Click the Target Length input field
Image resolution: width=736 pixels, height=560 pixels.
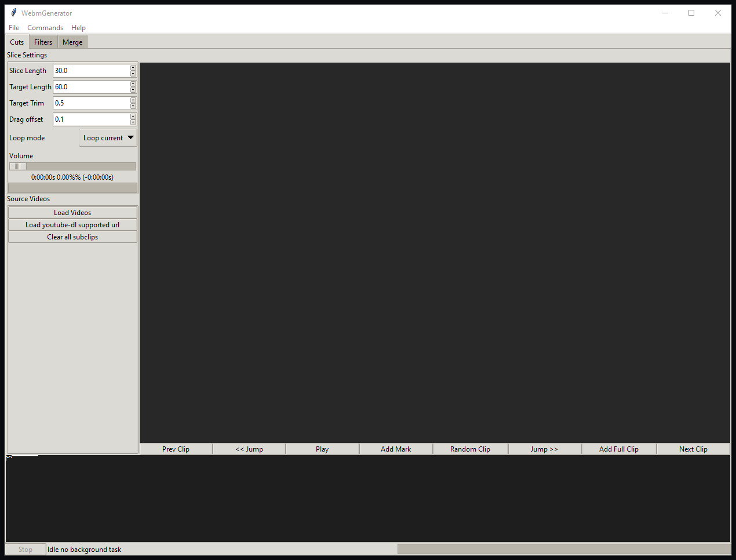point(92,87)
